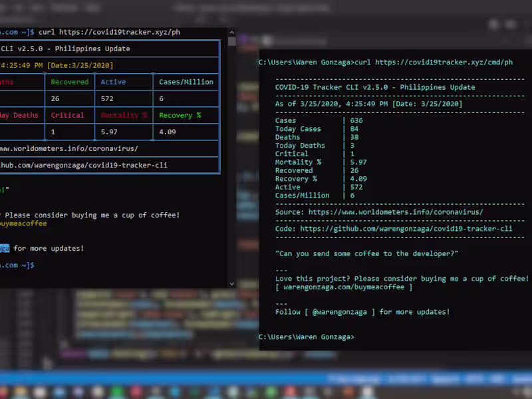Viewport: 532px width, 399px height.
Task: Click the left terminal's scrollbar thumb
Action: coord(231,41)
